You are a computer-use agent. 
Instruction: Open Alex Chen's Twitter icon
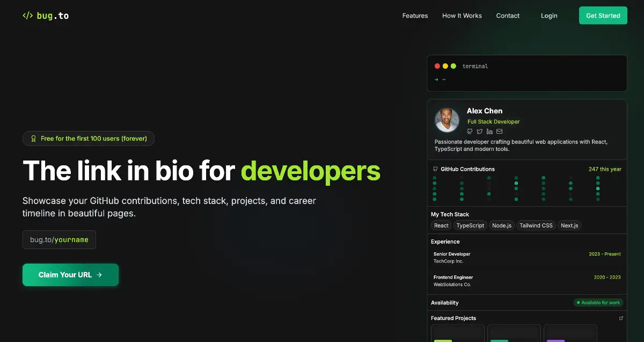(479, 132)
